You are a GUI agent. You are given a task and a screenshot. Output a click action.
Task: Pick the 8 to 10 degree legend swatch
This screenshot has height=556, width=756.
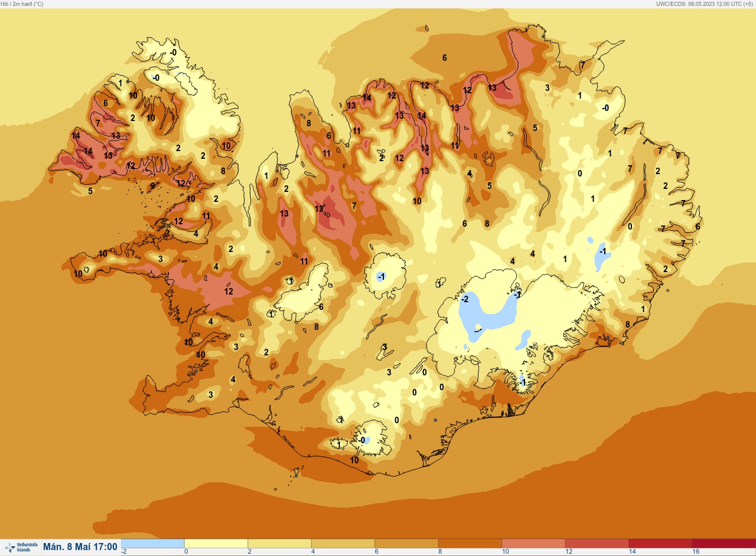click(470, 543)
